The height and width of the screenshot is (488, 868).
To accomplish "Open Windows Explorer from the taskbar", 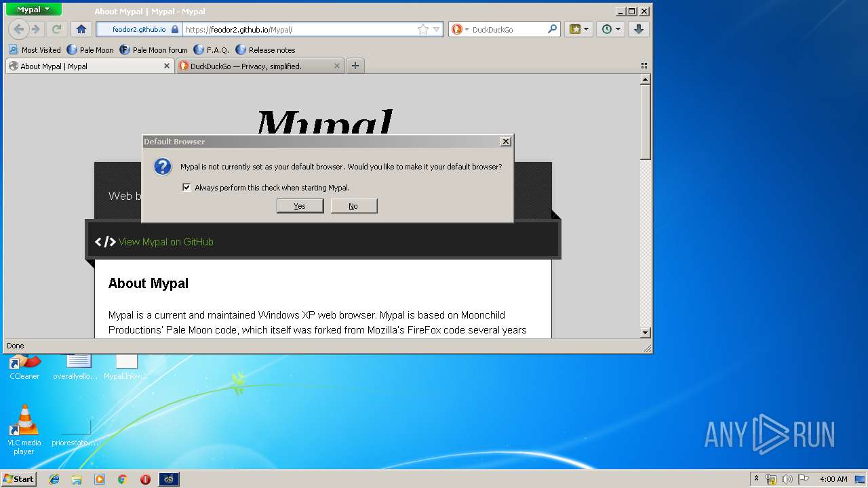I will click(x=77, y=479).
